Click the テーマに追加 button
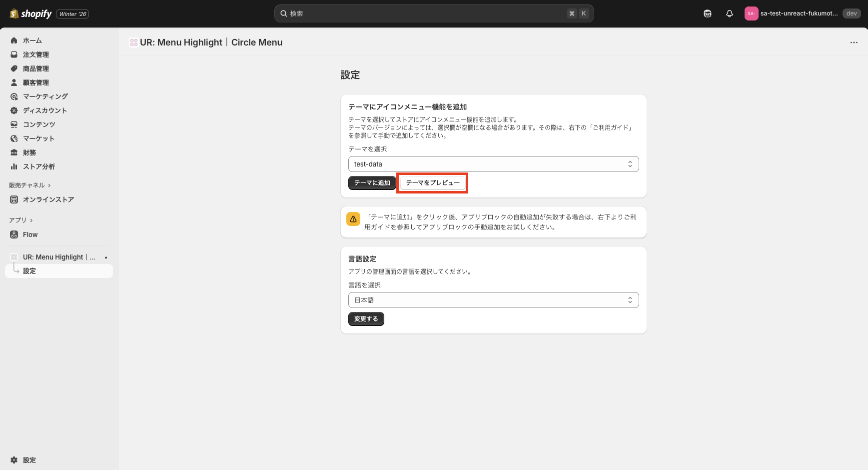The image size is (868, 470). tap(372, 182)
